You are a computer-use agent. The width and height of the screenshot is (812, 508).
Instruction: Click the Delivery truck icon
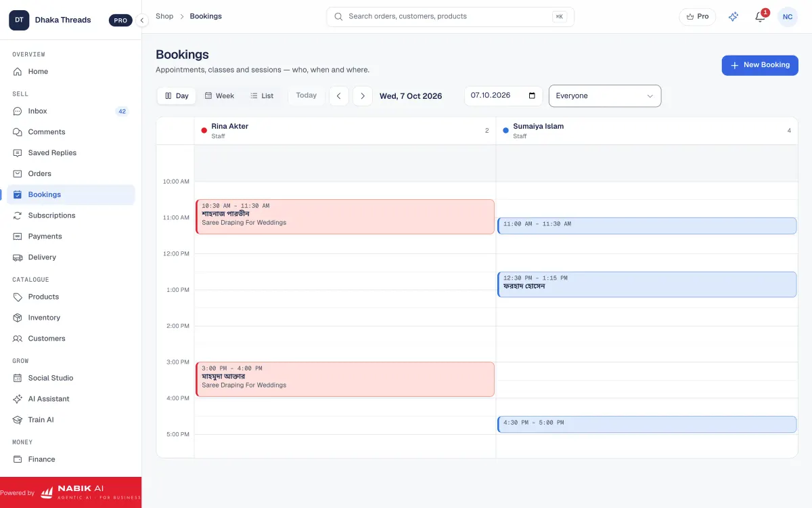point(18,257)
